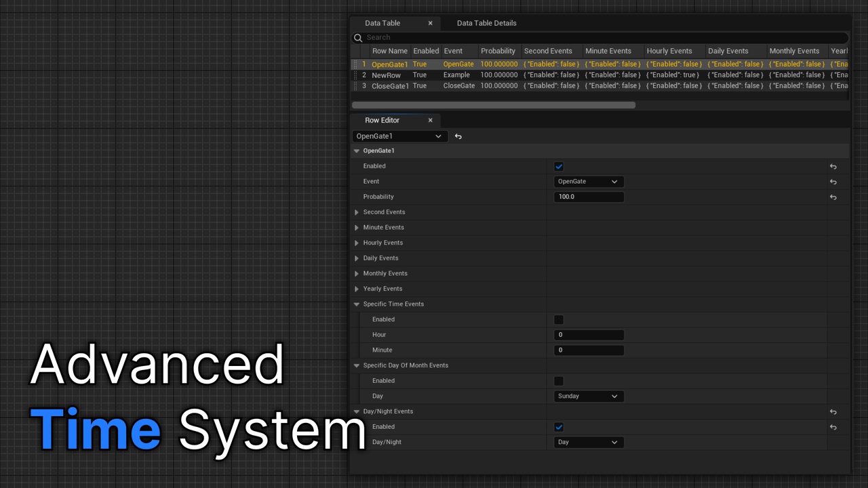The width and height of the screenshot is (868, 488).
Task: Expand Second Events section
Action: pos(357,212)
